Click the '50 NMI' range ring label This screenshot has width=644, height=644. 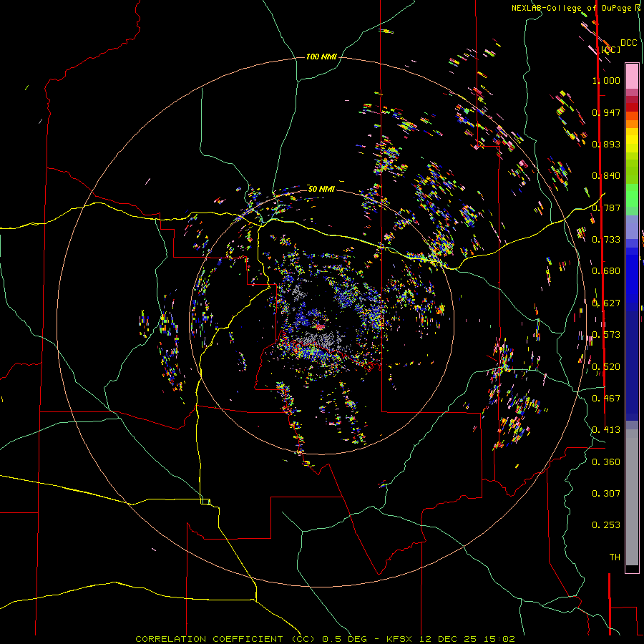pyautogui.click(x=321, y=189)
